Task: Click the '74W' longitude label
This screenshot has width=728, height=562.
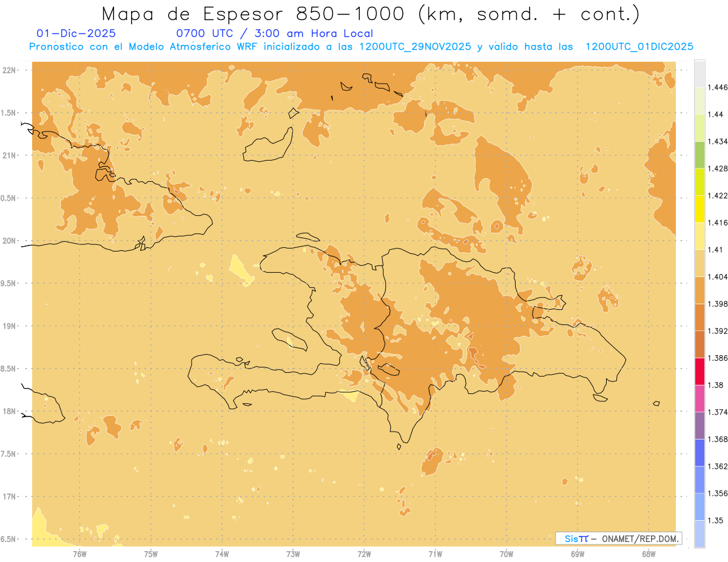Action: [222, 554]
